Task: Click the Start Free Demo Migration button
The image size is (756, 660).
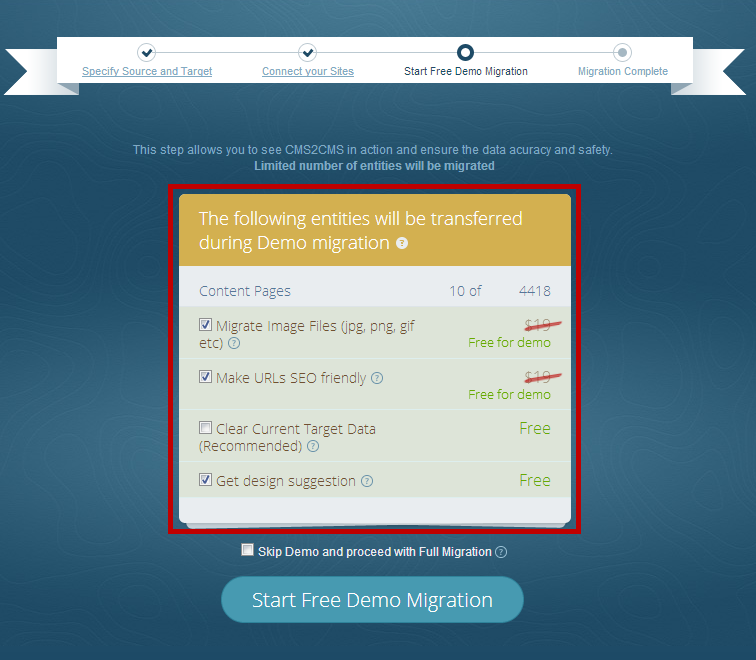Action: tap(372, 600)
